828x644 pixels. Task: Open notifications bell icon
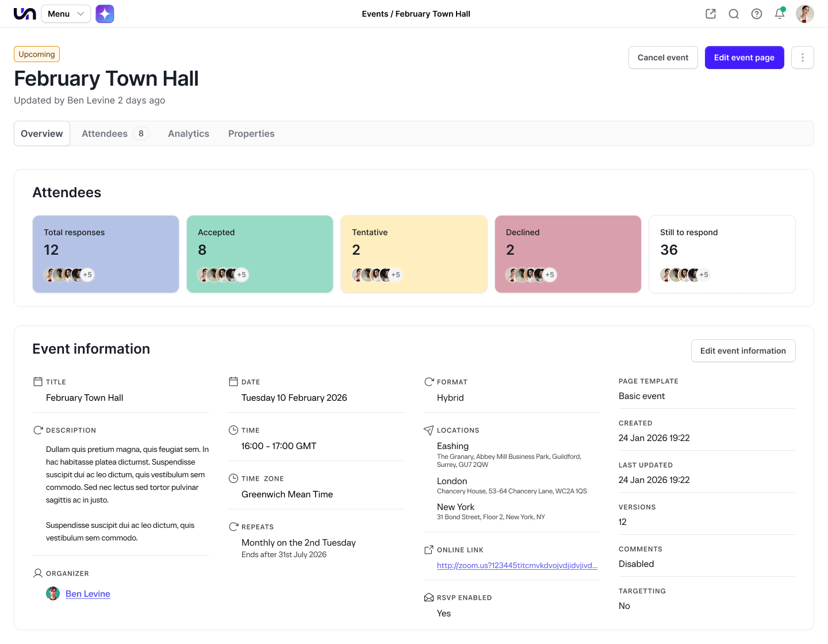pos(780,14)
